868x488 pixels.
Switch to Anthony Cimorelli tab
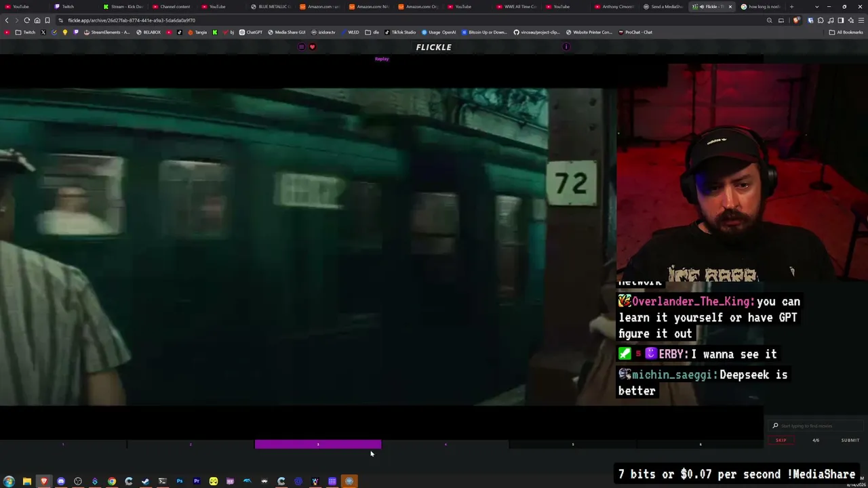(615, 7)
